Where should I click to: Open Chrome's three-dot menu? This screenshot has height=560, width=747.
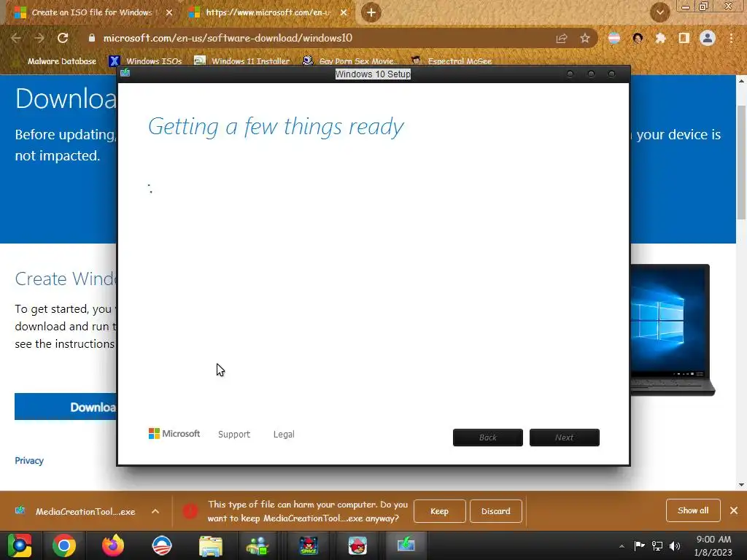[x=731, y=38]
